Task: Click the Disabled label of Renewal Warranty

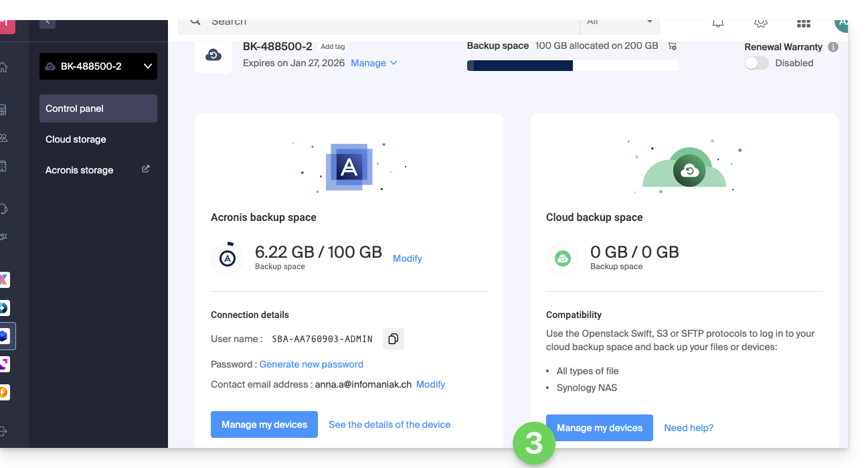Action: click(794, 63)
